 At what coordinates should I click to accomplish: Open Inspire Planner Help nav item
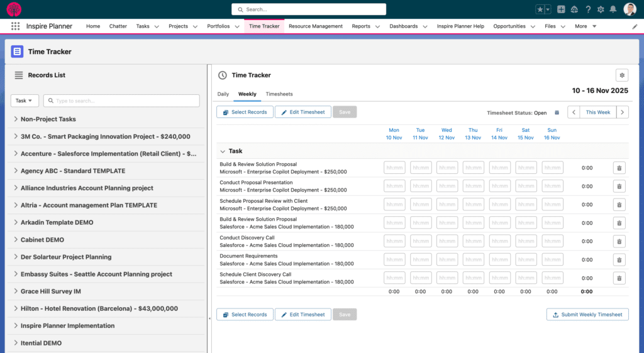click(x=460, y=26)
